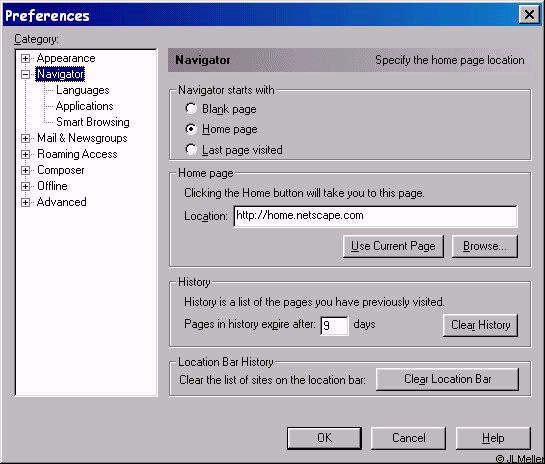Open the Applications subcategory
Viewport: 545px width, 464px height.
point(84,106)
